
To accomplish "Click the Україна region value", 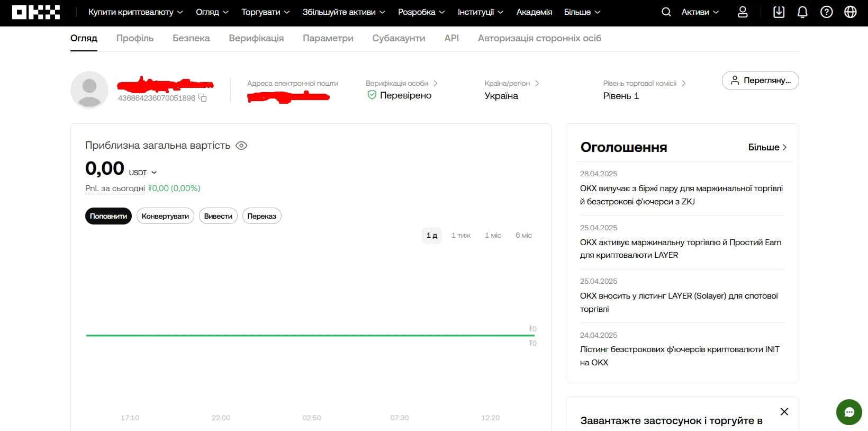I will pos(501,96).
